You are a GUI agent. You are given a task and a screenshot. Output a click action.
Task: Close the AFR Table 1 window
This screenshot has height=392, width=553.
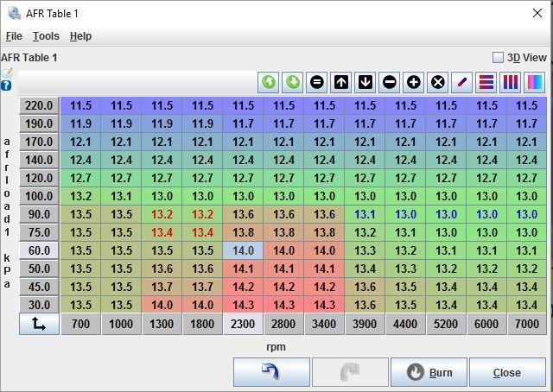[537, 13]
